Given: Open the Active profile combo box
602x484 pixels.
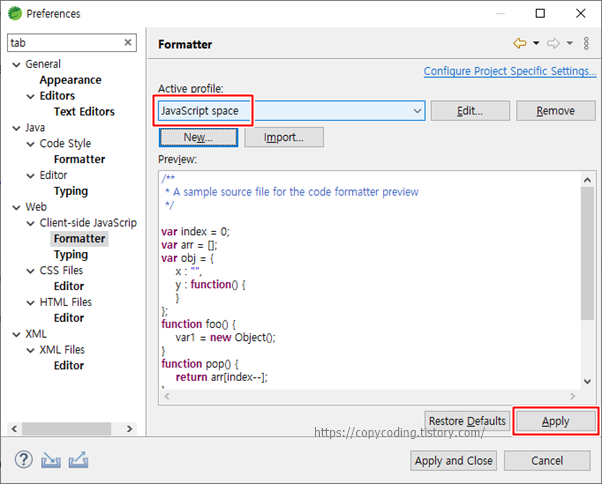Looking at the screenshot, I should coord(292,111).
